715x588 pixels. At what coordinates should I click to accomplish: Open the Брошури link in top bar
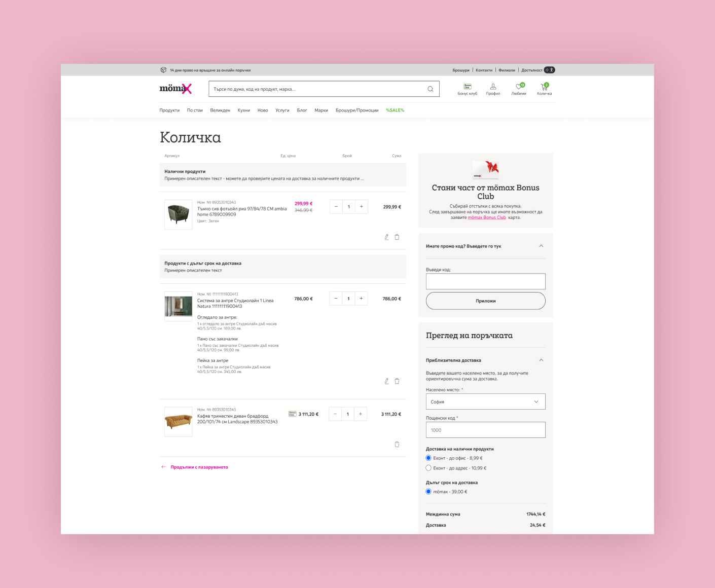coord(461,70)
